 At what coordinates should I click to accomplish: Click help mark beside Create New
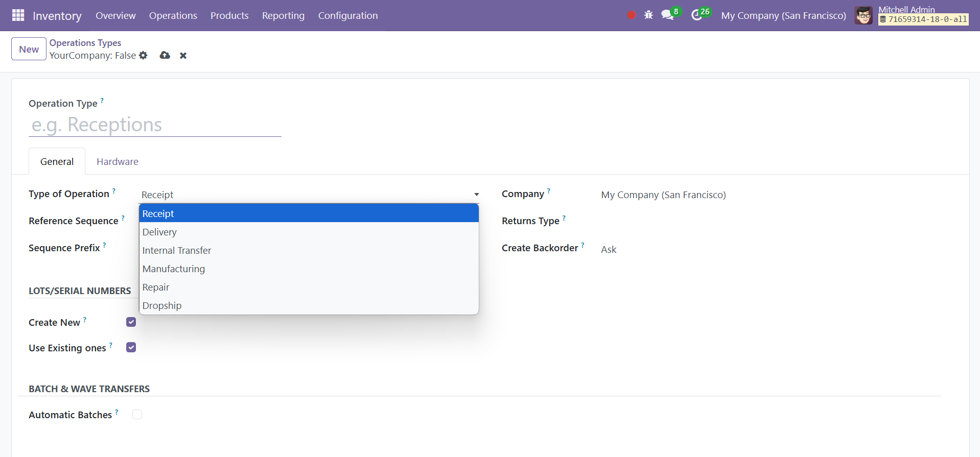(x=85, y=319)
